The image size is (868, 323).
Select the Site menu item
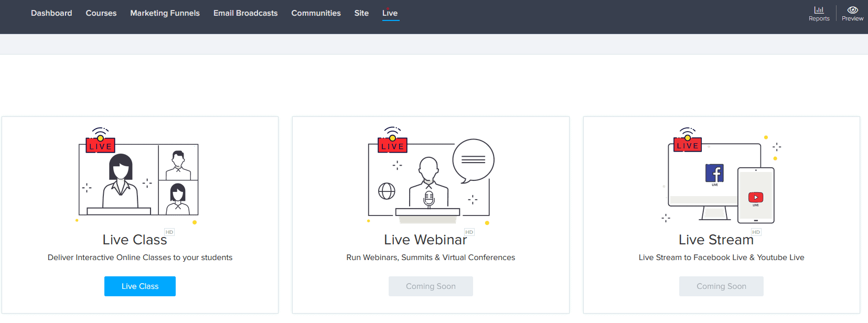pos(361,13)
